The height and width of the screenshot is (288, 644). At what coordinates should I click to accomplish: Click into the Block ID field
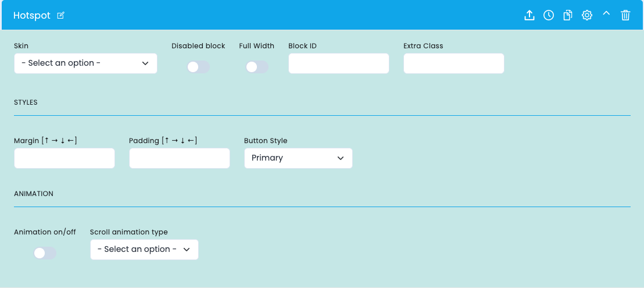click(338, 63)
